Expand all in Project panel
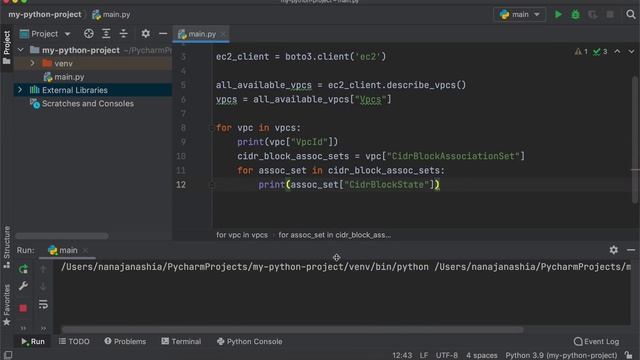 [106, 34]
